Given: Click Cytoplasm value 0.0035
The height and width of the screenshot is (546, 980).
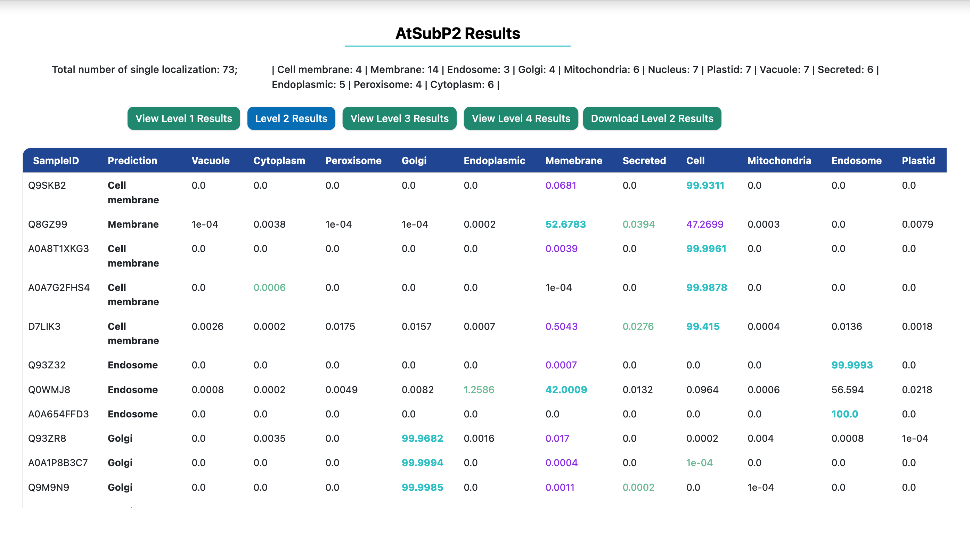Looking at the screenshot, I should [269, 438].
